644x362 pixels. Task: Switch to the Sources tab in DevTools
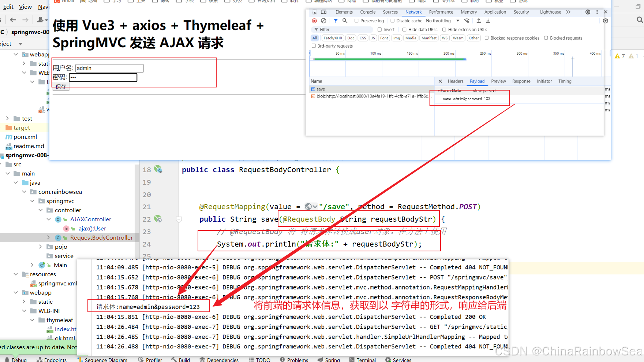coord(390,12)
